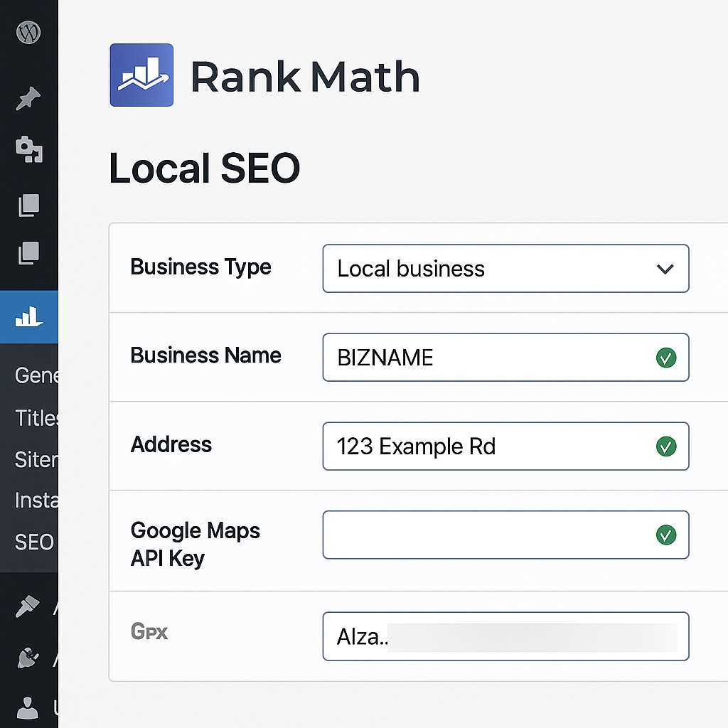Open the Plugins plug icon
The height and width of the screenshot is (728, 728).
[x=28, y=658]
